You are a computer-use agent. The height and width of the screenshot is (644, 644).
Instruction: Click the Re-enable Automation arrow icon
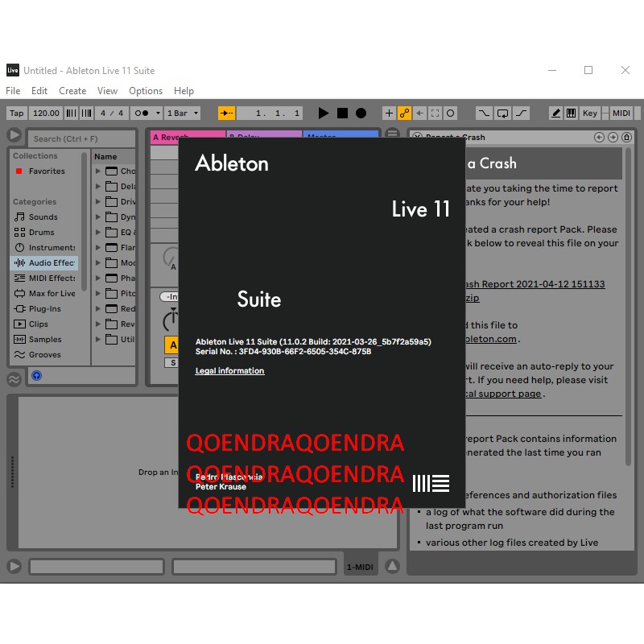click(419, 113)
